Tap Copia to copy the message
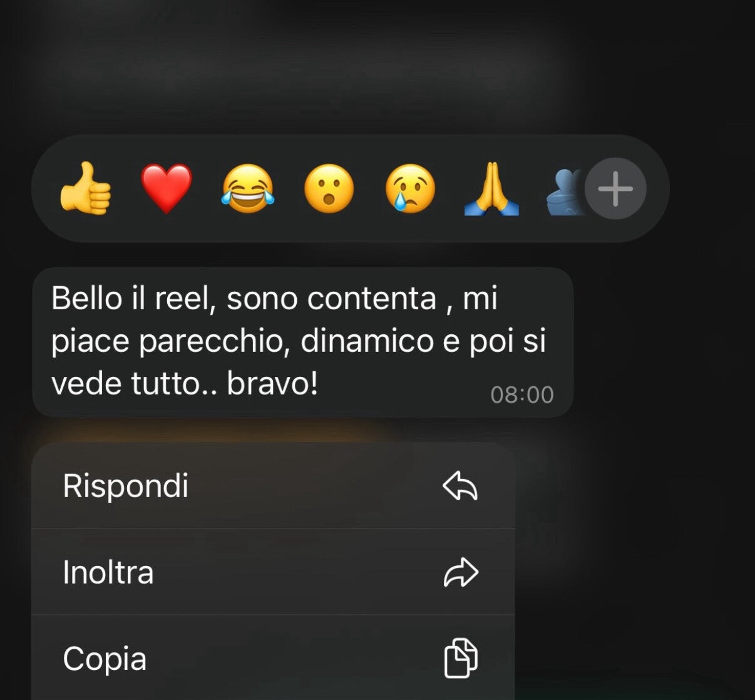This screenshot has width=755, height=700. tap(273, 658)
